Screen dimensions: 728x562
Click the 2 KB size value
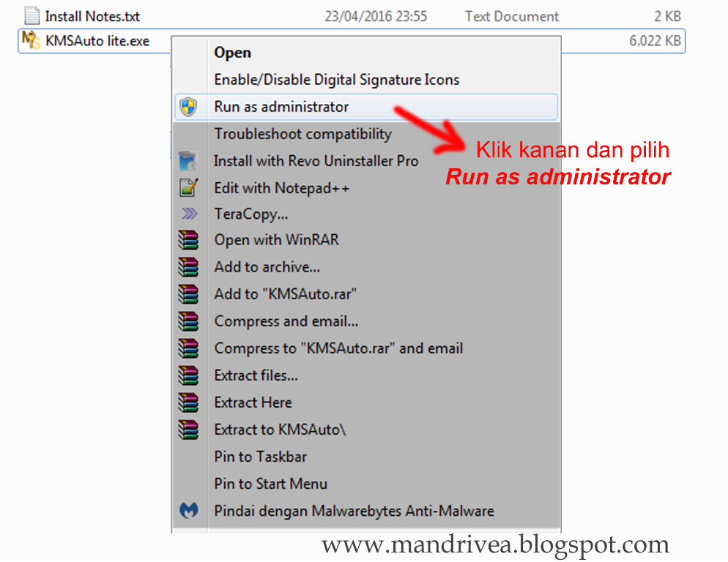point(667,17)
